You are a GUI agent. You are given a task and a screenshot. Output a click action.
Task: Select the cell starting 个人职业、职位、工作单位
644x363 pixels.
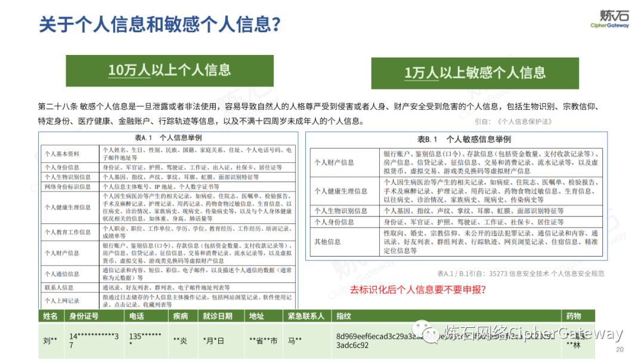click(197, 232)
